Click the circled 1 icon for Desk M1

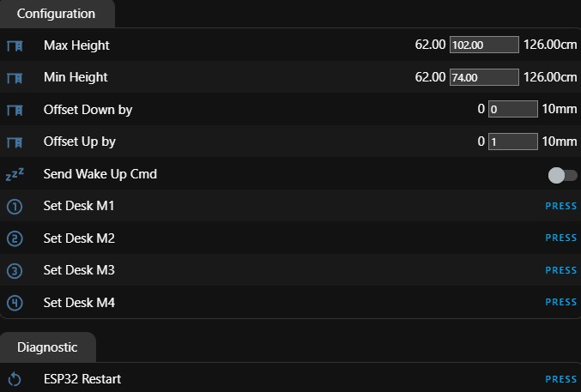coord(15,207)
